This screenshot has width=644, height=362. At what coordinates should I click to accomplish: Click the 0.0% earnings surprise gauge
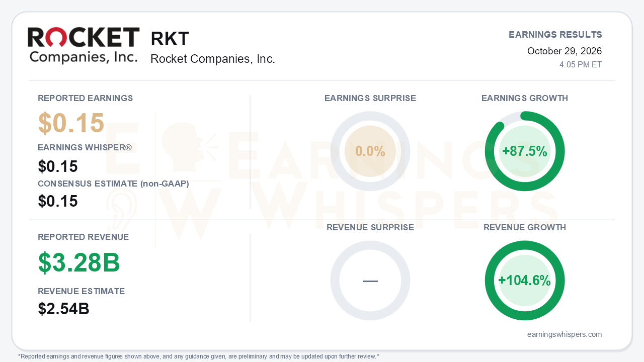[x=370, y=151]
